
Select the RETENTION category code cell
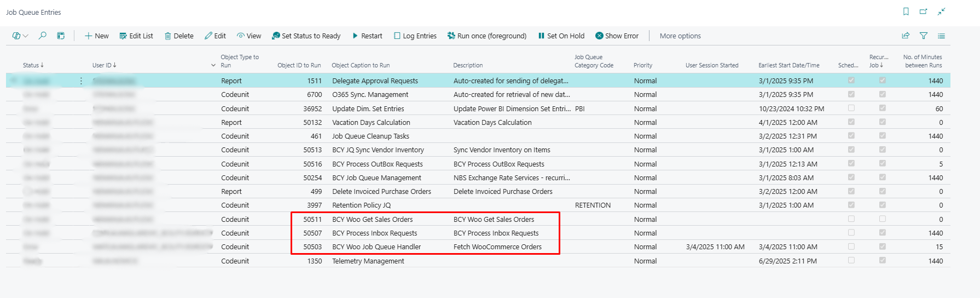coord(593,205)
